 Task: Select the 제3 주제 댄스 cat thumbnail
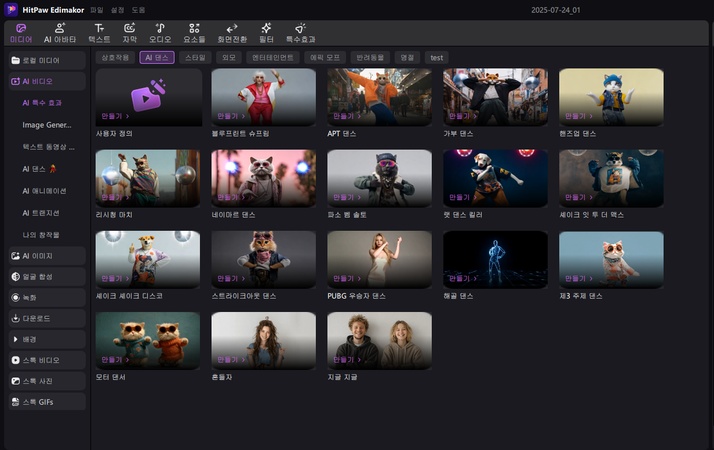611,259
